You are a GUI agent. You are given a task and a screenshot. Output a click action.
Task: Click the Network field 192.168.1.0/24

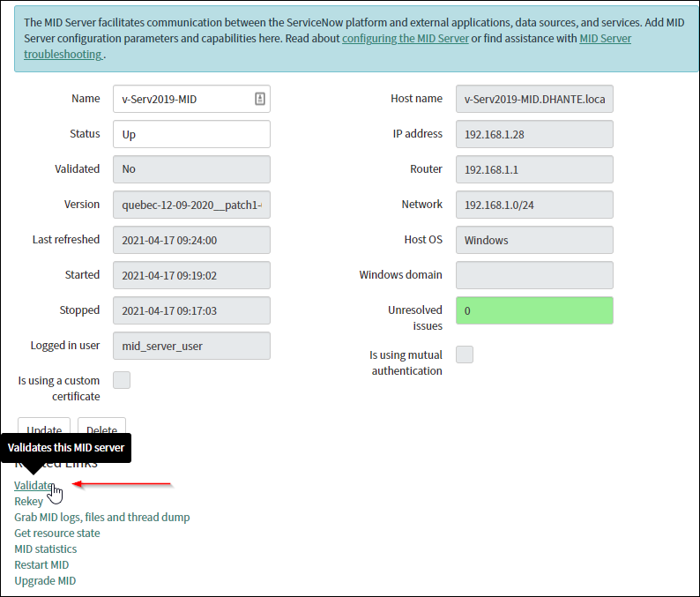[x=534, y=205]
